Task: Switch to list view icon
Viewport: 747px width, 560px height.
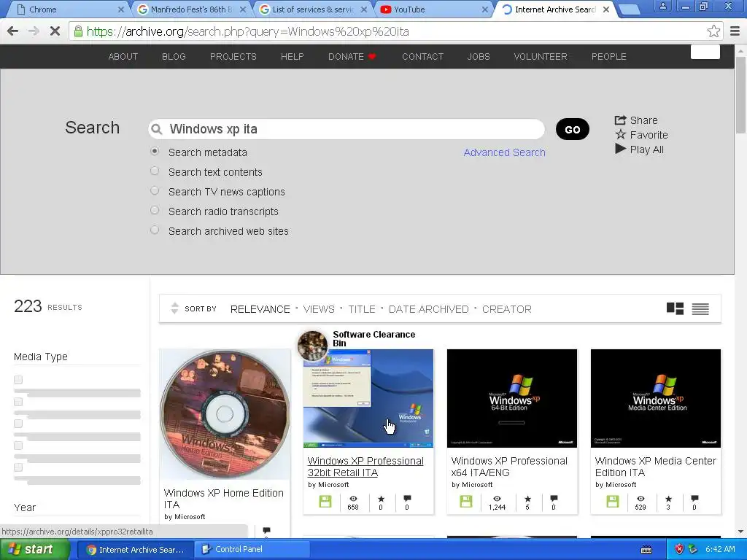Action: pyautogui.click(x=700, y=309)
